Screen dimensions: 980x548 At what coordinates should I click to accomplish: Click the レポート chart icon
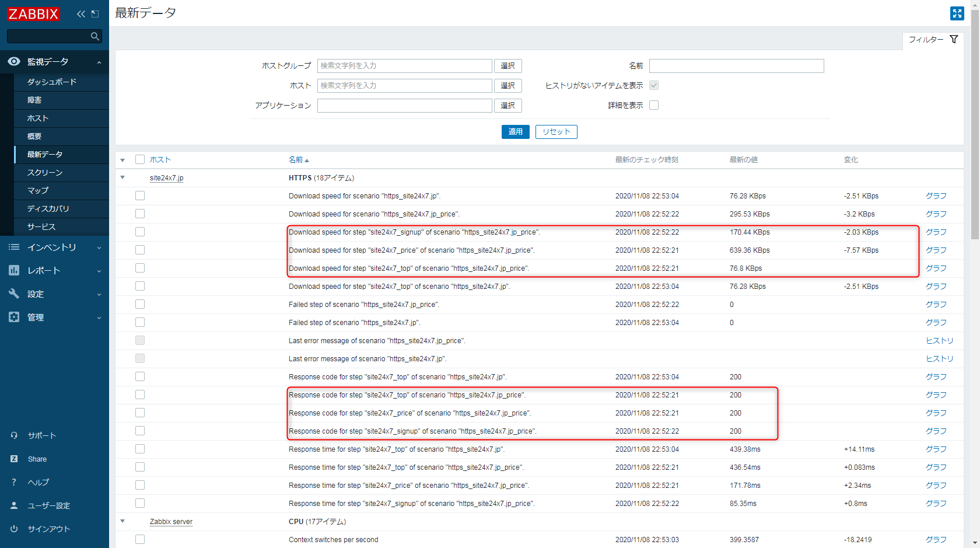click(x=14, y=270)
